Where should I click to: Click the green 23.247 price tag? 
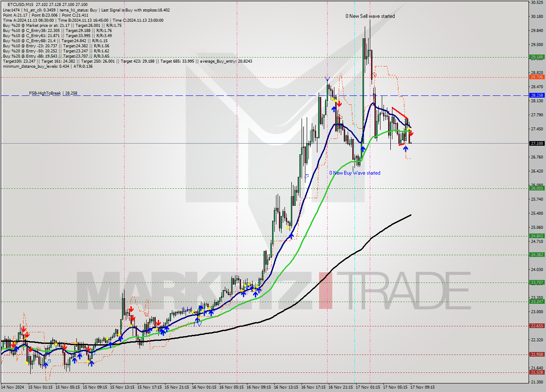[x=537, y=302]
